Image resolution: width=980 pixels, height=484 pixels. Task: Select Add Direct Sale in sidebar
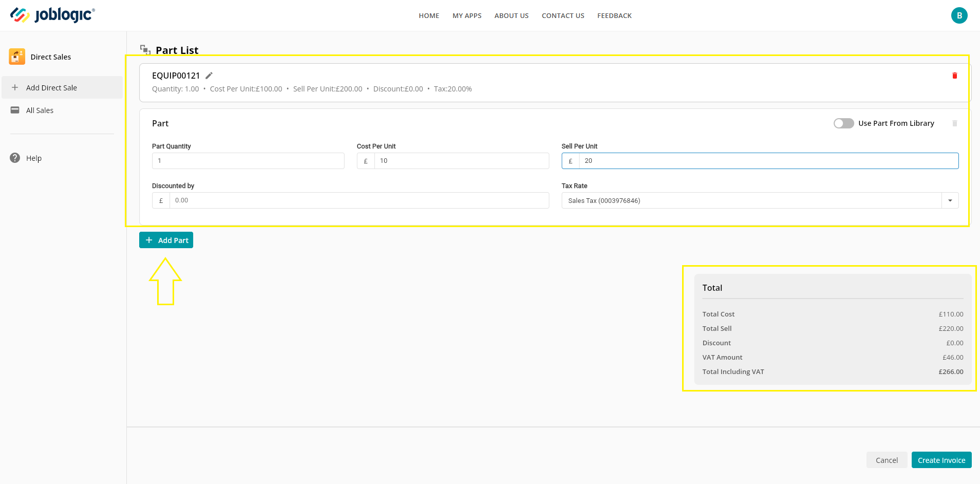tap(62, 88)
